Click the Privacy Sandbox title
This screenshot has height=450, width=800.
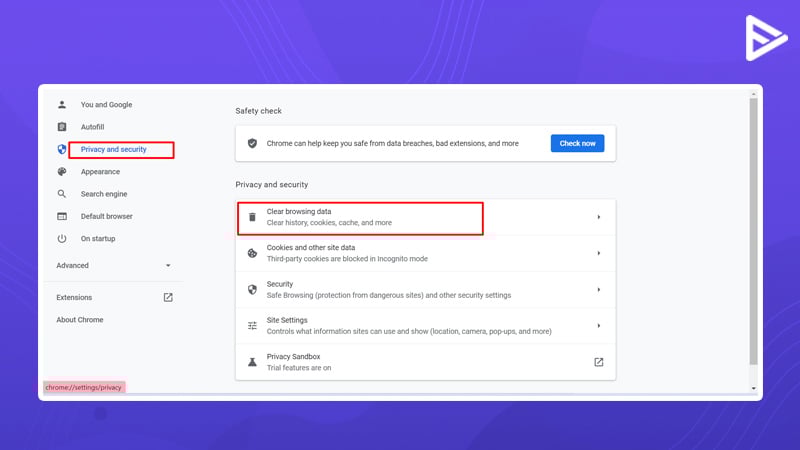[293, 357]
